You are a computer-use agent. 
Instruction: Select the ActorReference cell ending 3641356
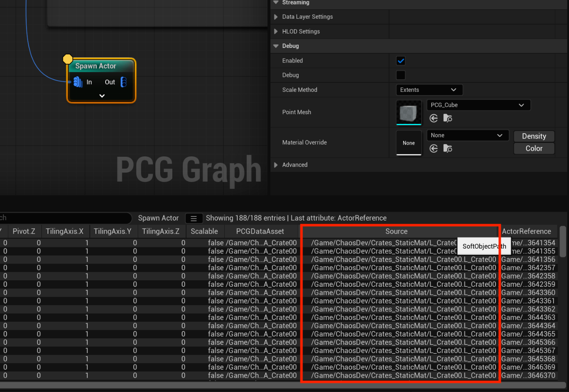point(528,259)
